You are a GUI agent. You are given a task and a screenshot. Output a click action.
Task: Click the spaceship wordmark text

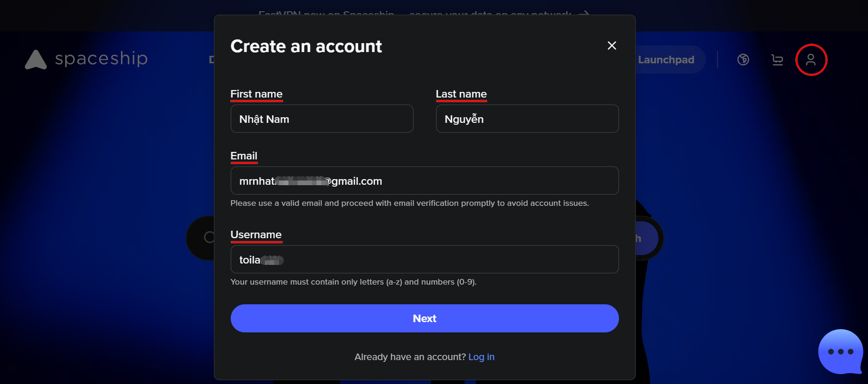(101, 59)
